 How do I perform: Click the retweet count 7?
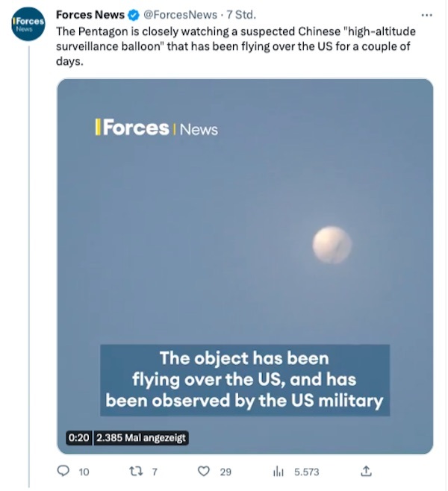coord(155,472)
